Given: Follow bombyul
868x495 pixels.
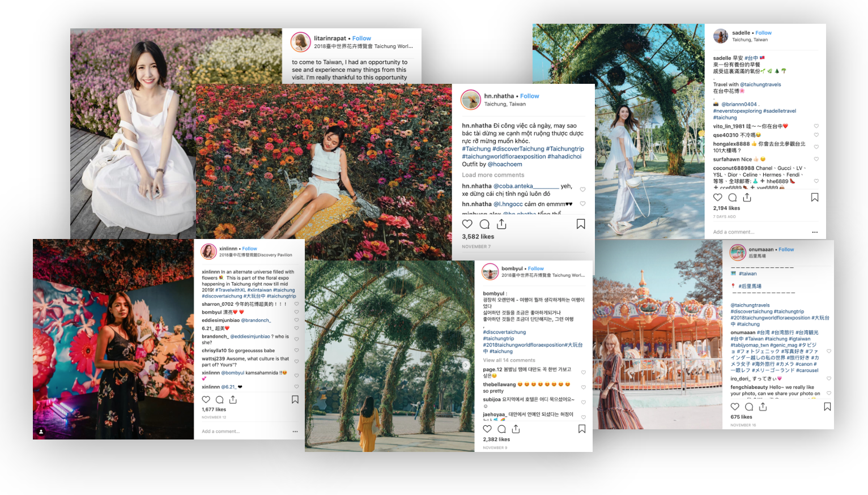Looking at the screenshot, I should pyautogui.click(x=536, y=268).
